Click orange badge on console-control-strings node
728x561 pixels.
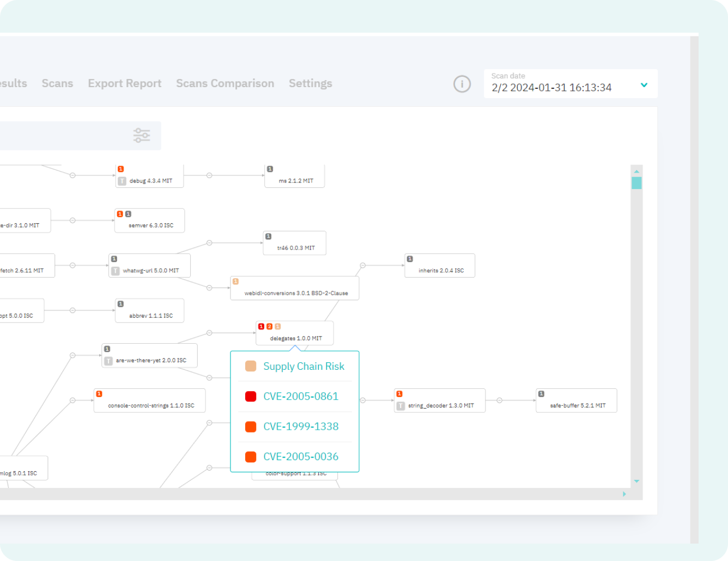(x=99, y=394)
